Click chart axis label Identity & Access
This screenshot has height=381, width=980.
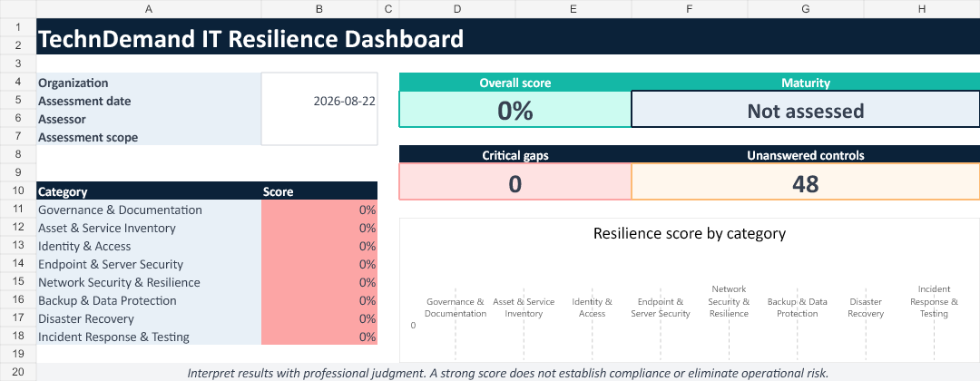tap(592, 308)
